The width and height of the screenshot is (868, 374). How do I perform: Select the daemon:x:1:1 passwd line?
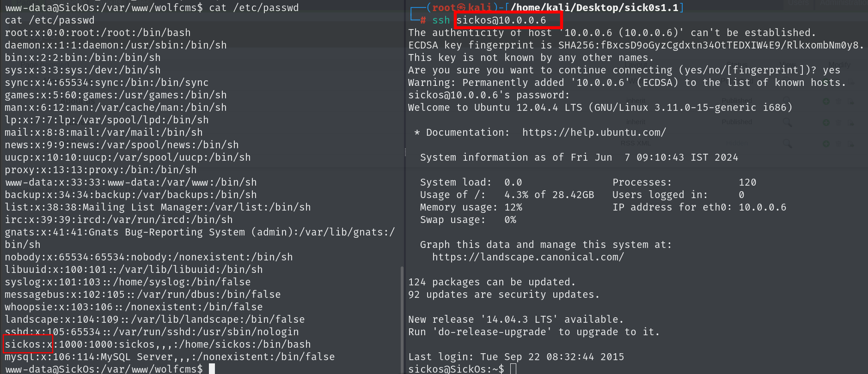click(116, 45)
